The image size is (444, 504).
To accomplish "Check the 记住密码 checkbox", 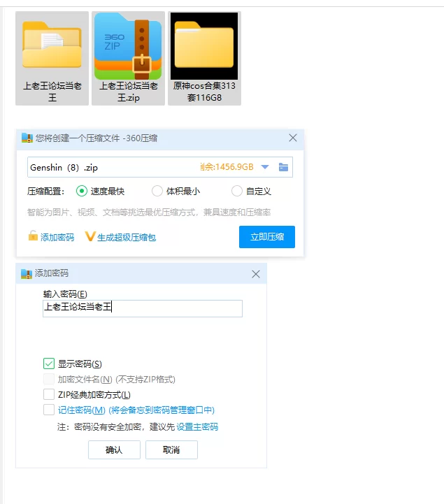I will [49, 410].
